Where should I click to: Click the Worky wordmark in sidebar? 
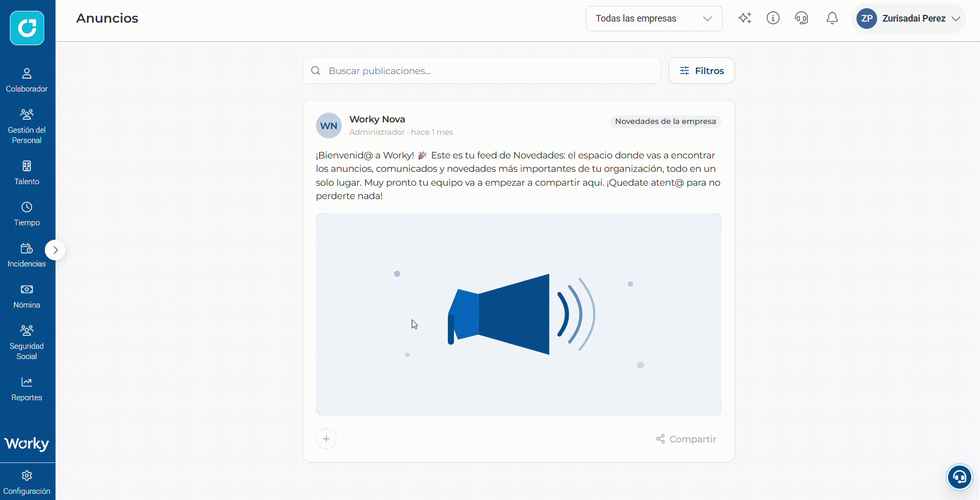[x=27, y=444]
